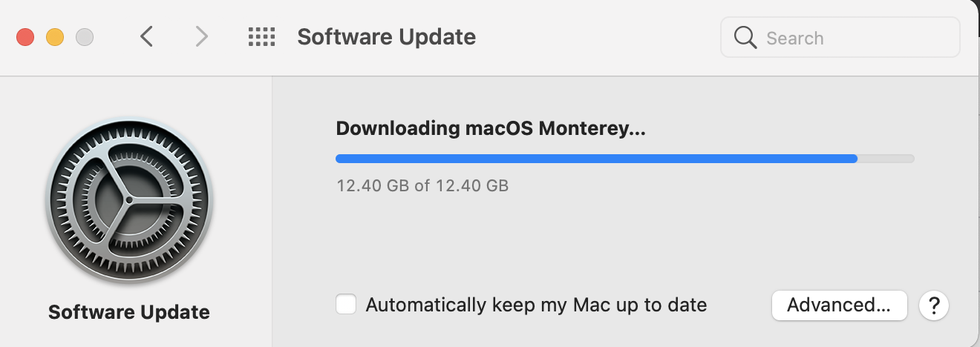Show all preferences via grid icon
Screen dimensions: 980x347
[x=261, y=36]
